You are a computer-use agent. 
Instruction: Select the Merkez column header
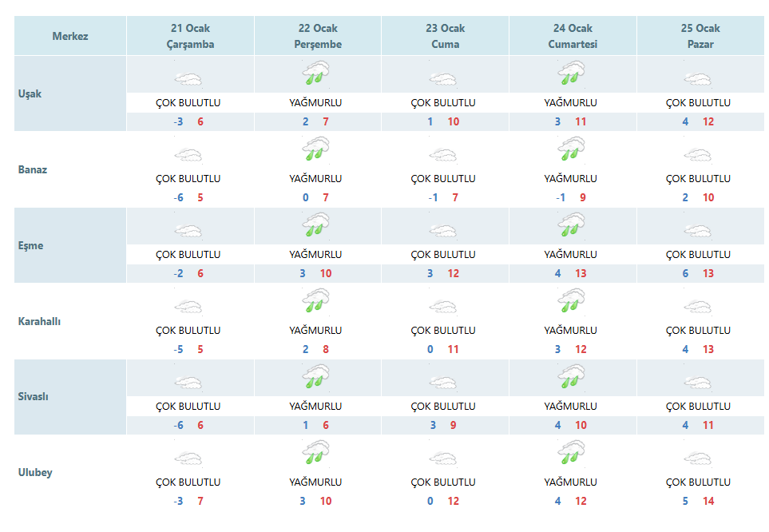pyautogui.click(x=70, y=36)
